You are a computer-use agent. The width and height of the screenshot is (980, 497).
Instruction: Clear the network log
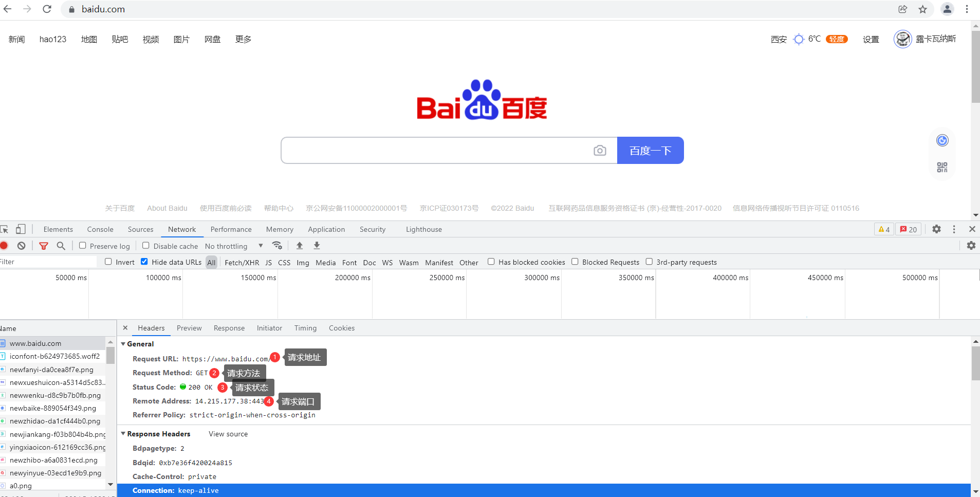coord(21,246)
